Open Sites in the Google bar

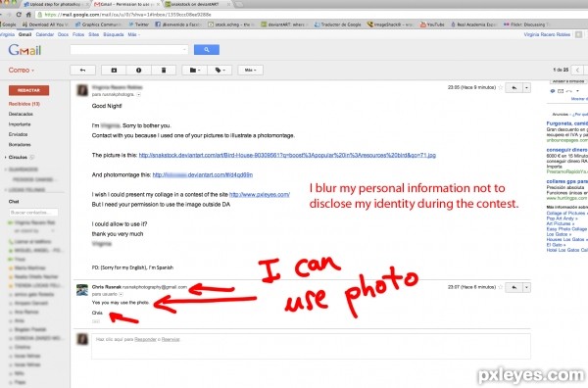click(x=94, y=34)
